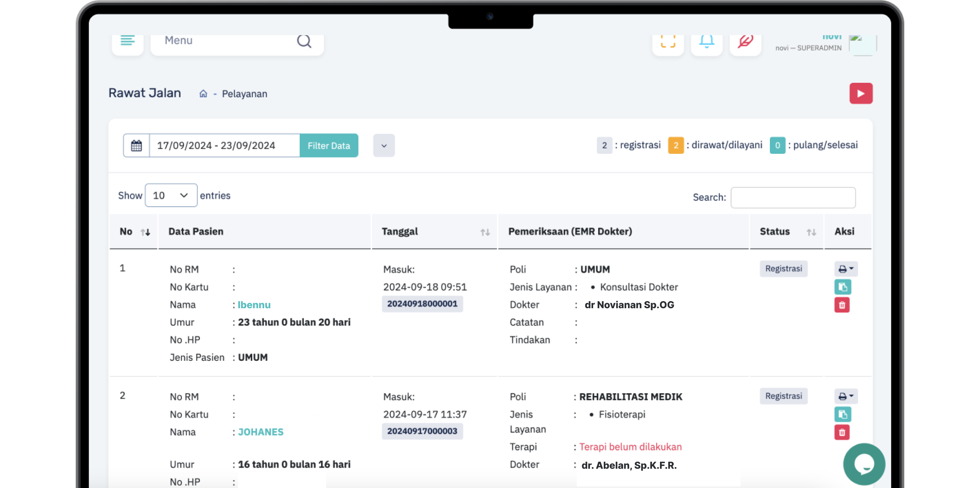Image resolution: width=980 pixels, height=488 pixels.
Task: Click the orange dirawat/dilayani count badge
Action: pos(676,145)
